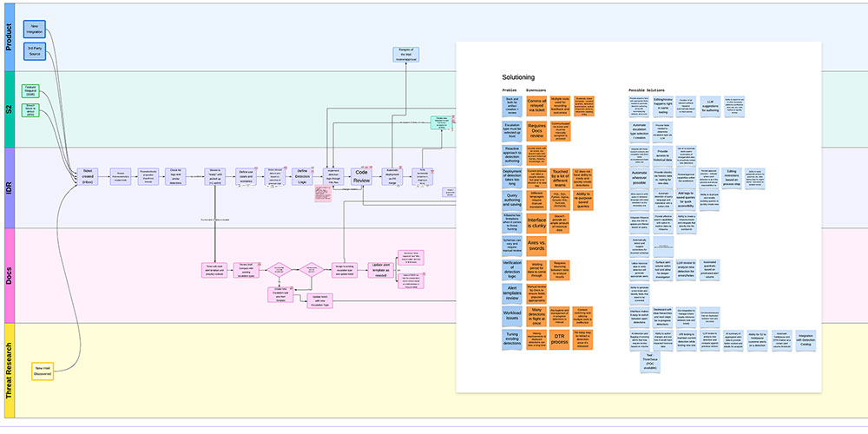The width and height of the screenshot is (868, 434).
Task: Click the 'Reactive approach to detection authoring' note
Action: pos(512,155)
